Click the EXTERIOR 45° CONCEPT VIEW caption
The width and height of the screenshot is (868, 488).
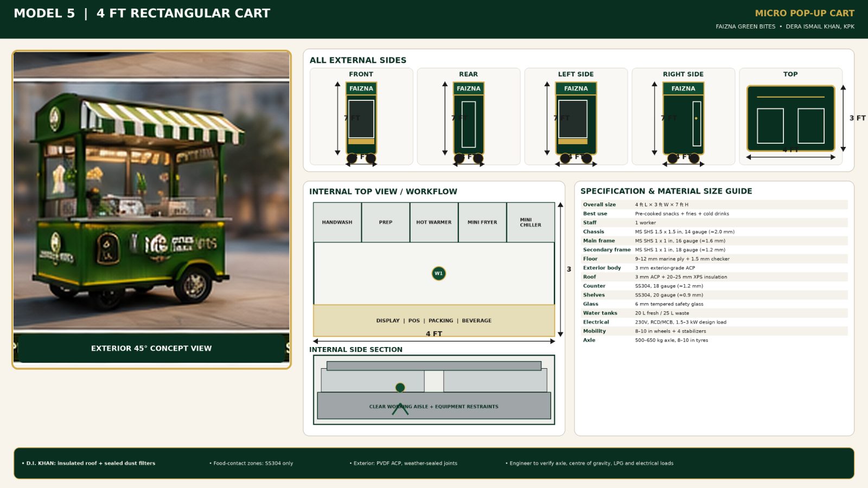151,348
